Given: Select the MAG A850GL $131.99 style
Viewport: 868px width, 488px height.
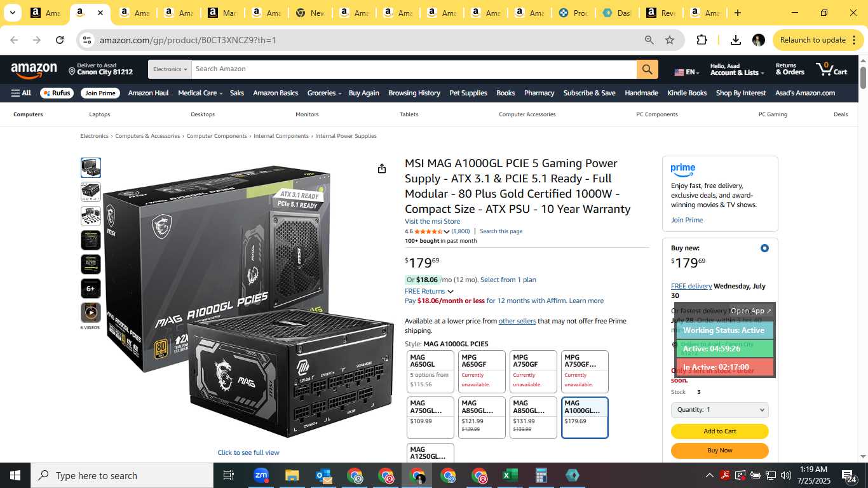Looking at the screenshot, I should click(x=533, y=417).
